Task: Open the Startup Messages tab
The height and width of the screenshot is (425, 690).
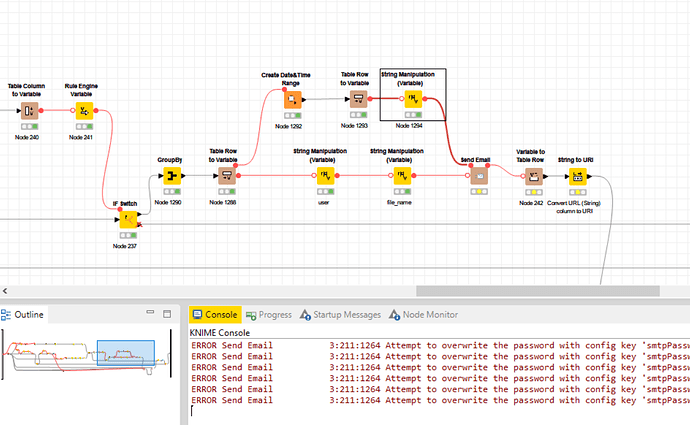Action: [x=340, y=315]
